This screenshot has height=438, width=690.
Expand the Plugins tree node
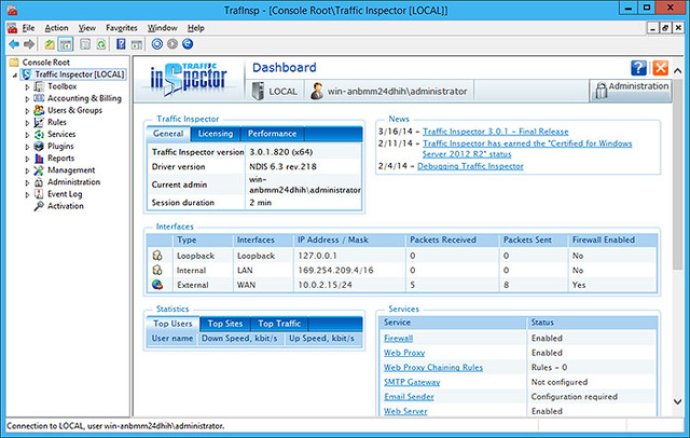pyautogui.click(x=27, y=146)
